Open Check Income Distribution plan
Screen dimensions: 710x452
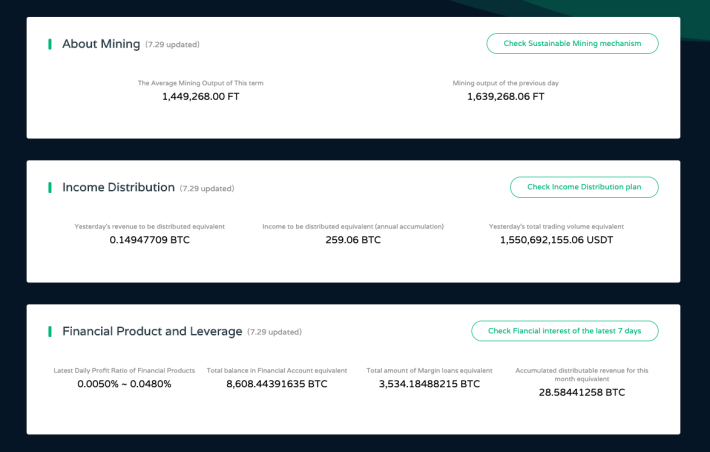click(x=584, y=187)
